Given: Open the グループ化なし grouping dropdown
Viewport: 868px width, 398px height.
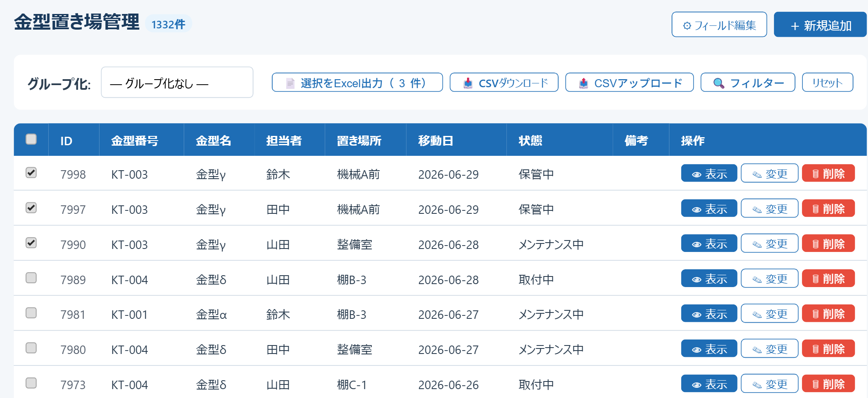Looking at the screenshot, I should point(177,82).
